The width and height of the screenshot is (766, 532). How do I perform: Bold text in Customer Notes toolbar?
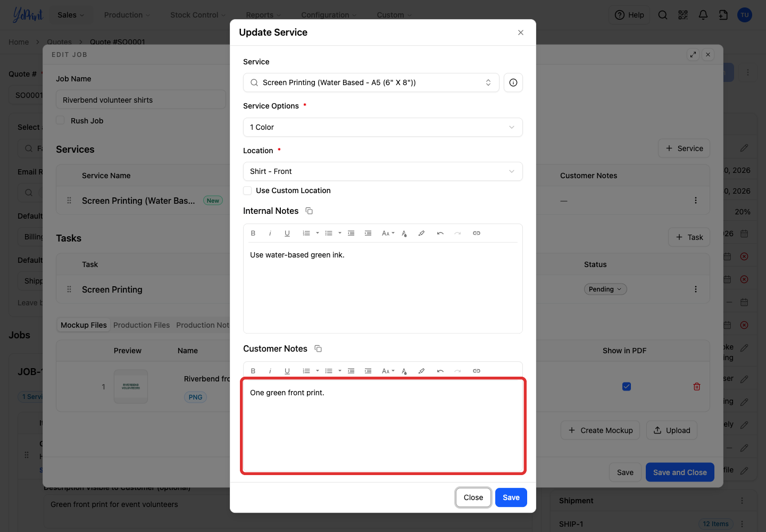click(x=253, y=371)
